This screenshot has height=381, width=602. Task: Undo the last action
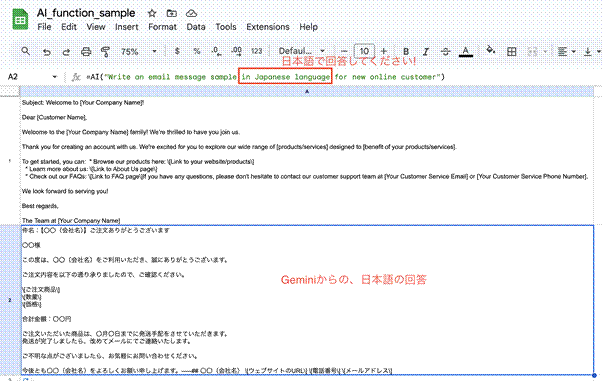[x=46, y=51]
